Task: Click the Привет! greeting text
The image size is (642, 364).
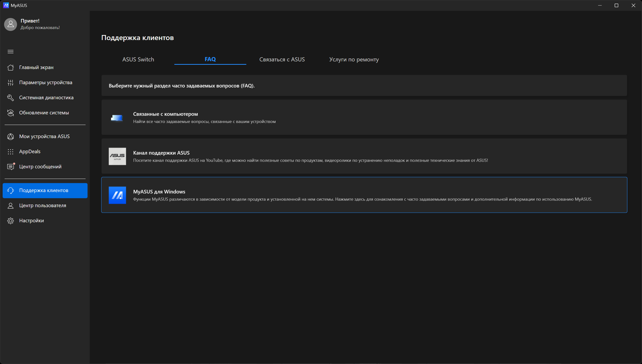Action: pos(30,21)
